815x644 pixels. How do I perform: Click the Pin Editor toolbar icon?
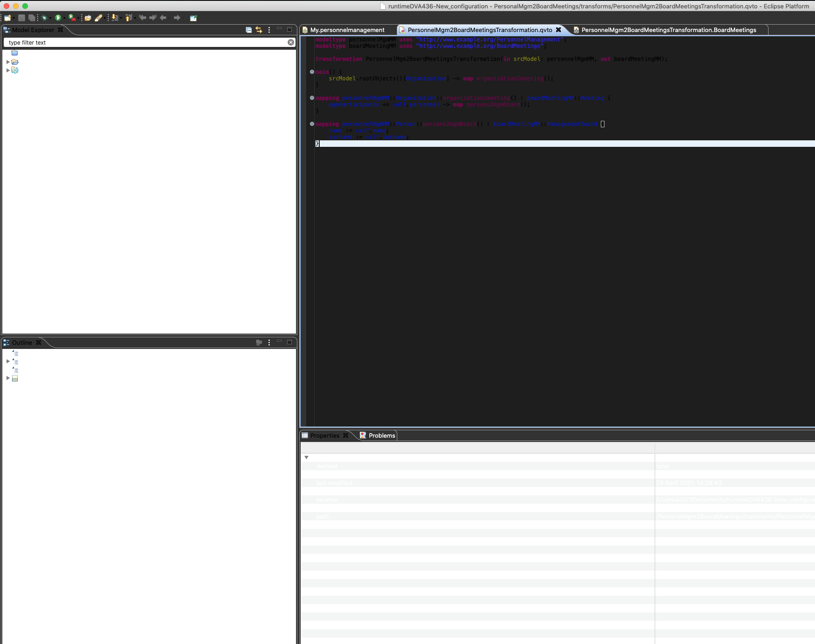pyautogui.click(x=193, y=18)
